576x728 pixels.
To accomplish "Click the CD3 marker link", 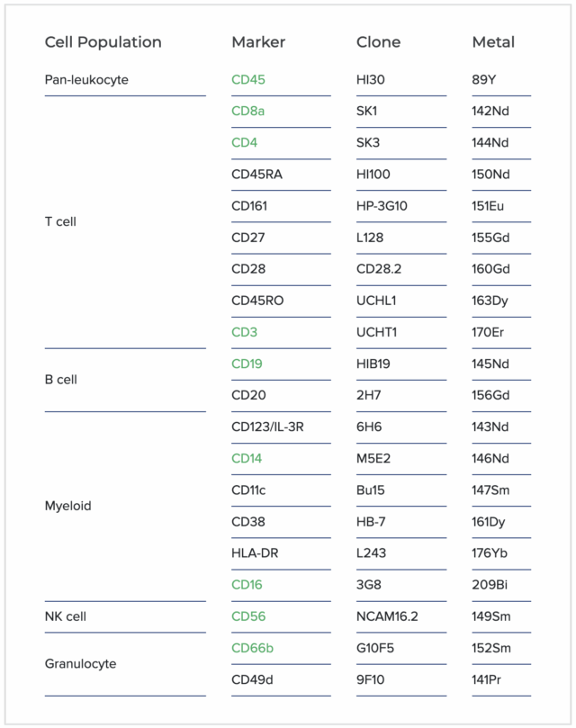I will click(x=244, y=332).
